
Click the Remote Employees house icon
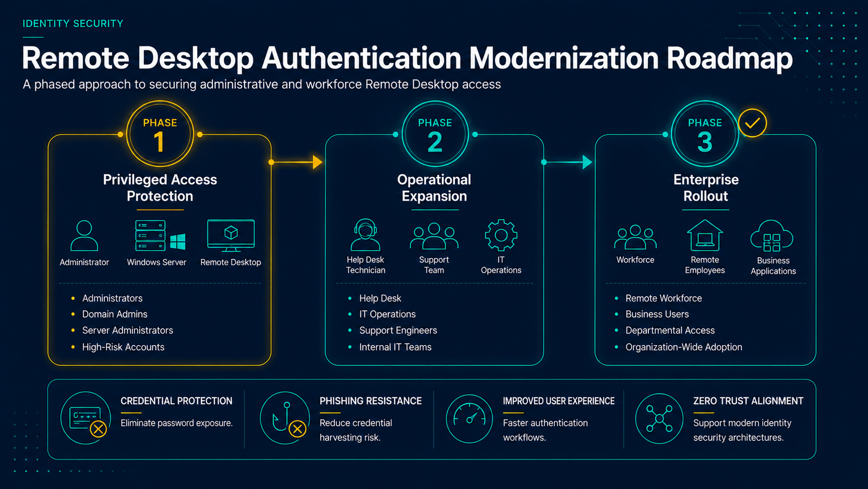705,235
